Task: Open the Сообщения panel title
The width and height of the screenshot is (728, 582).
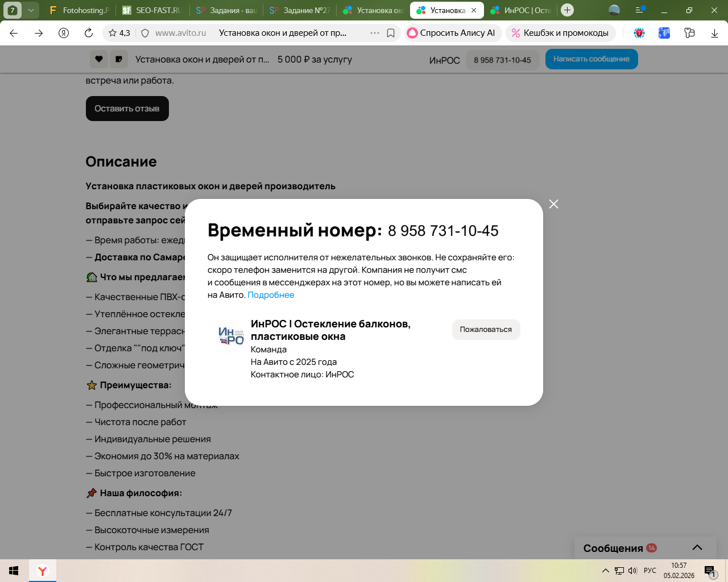Action: pos(613,548)
